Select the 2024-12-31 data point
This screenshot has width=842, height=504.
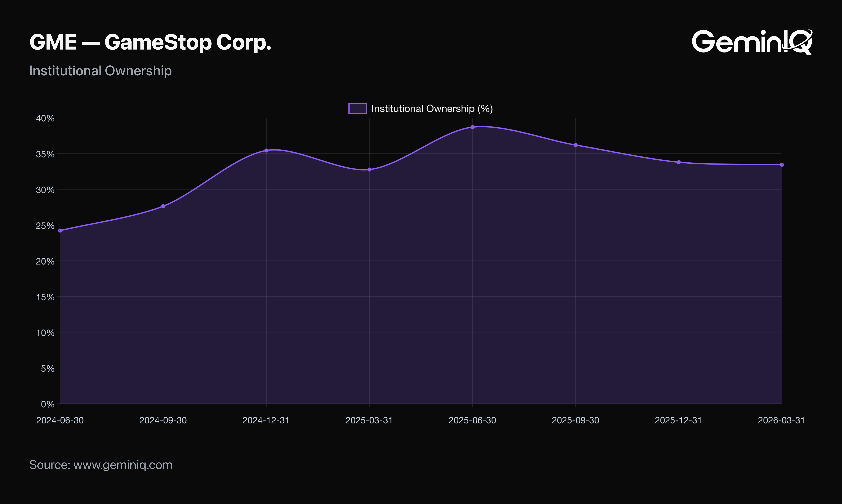pyautogui.click(x=266, y=150)
